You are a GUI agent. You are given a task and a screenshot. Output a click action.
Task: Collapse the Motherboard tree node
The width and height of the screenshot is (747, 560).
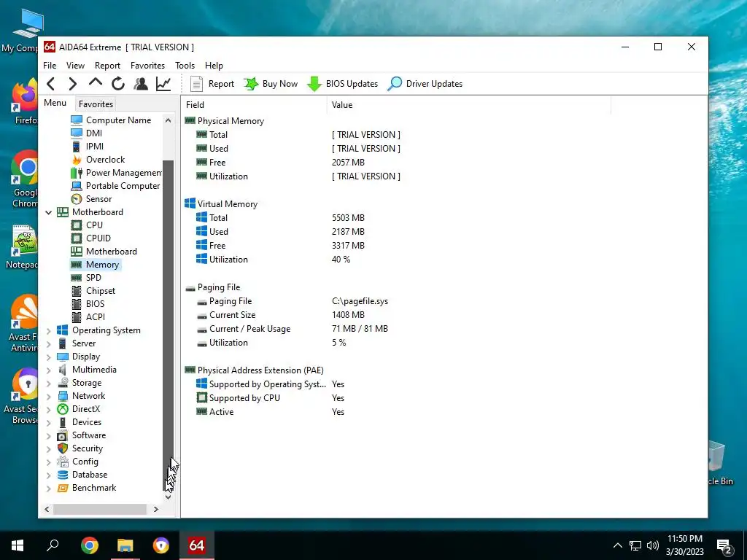pos(49,212)
